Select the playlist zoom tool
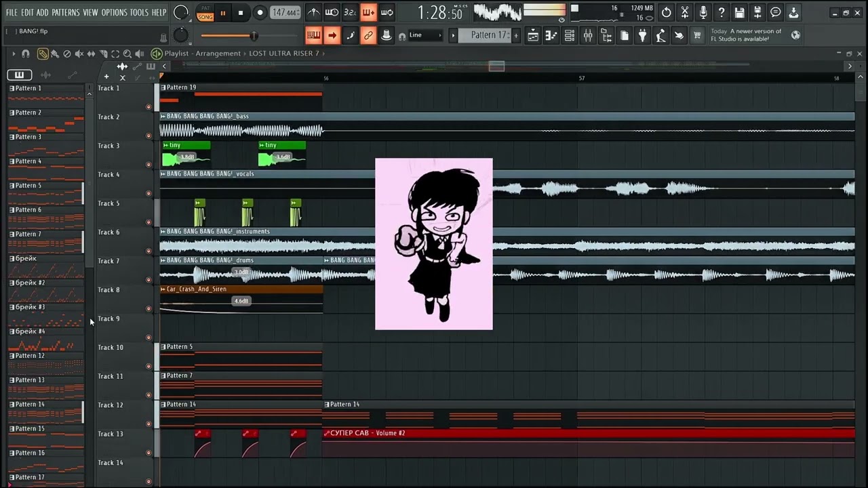Screen dimensions: 868x488 click(x=127, y=54)
